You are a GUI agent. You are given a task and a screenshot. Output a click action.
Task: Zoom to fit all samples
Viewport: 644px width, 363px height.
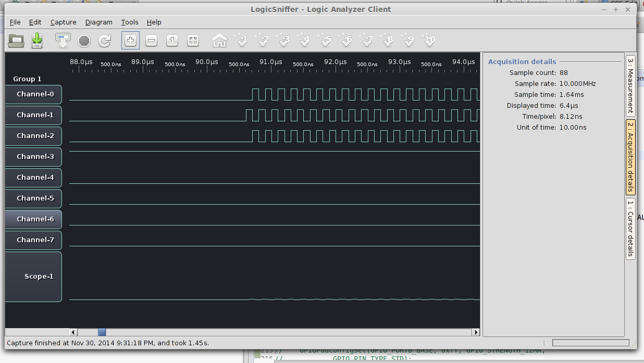pos(193,40)
